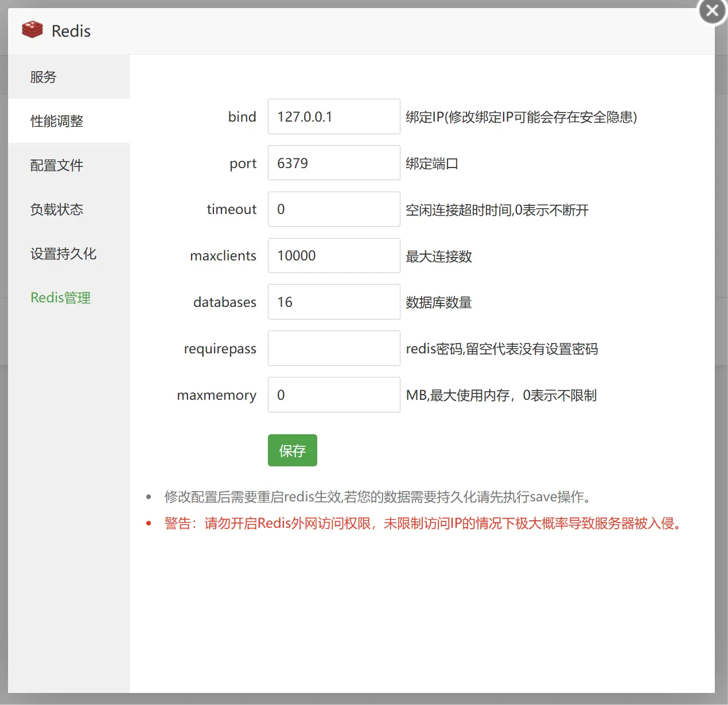Click the maxclients label text
This screenshot has width=728, height=705.
(223, 256)
